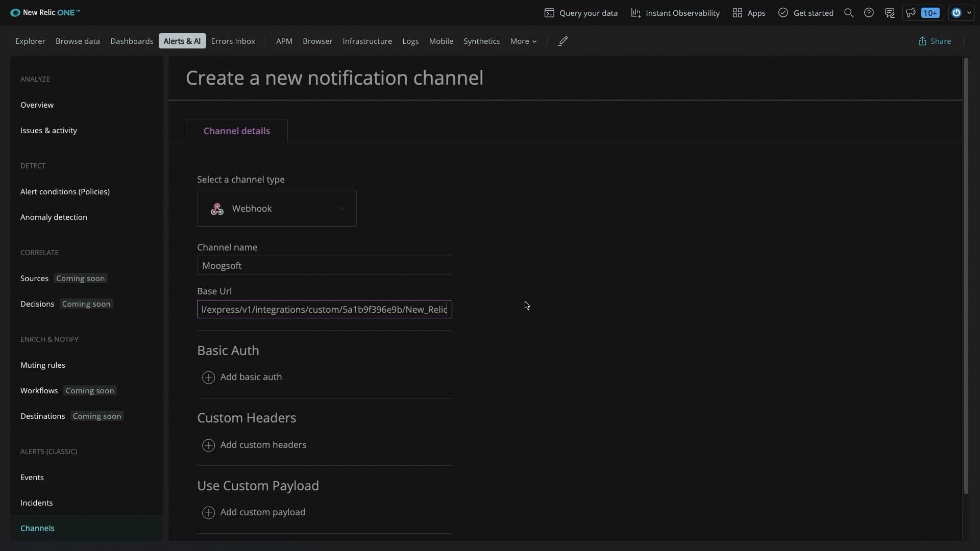Click Add basic auth text

[x=251, y=377]
